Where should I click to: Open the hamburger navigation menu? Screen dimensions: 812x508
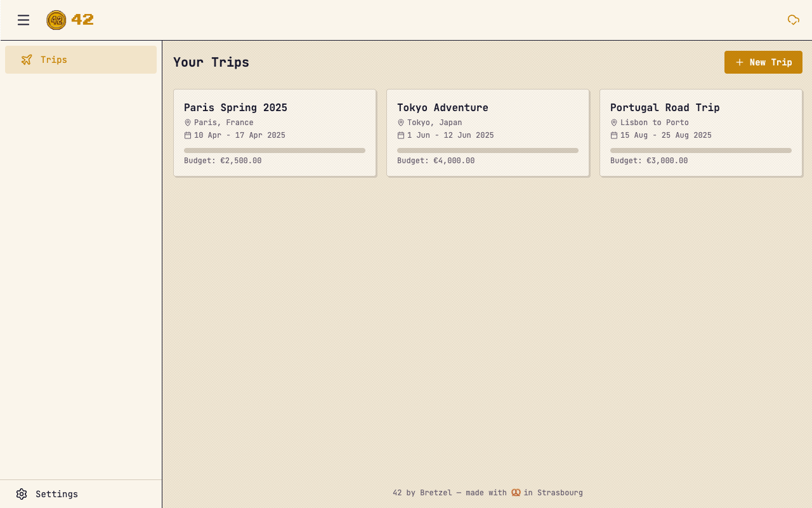(x=23, y=20)
